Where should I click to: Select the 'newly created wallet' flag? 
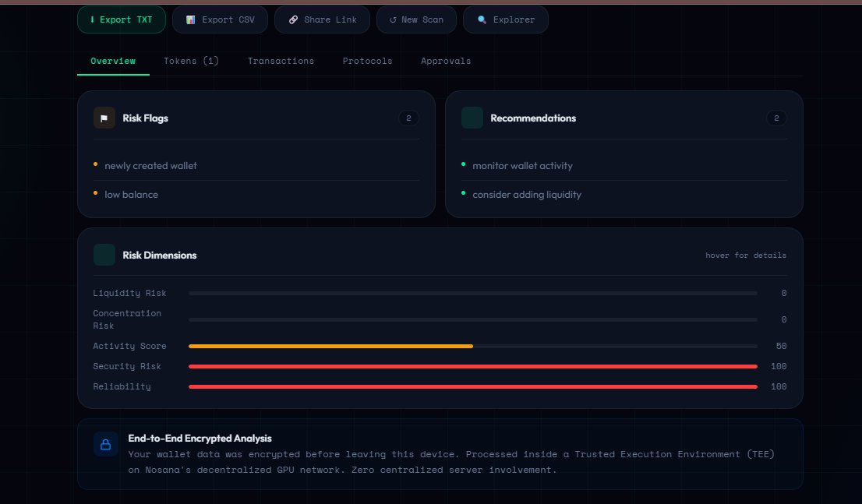(x=150, y=166)
